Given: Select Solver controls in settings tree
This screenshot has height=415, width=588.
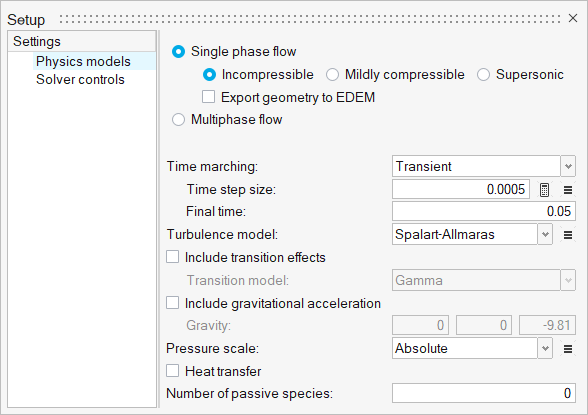Looking at the screenshot, I should 80,79.
